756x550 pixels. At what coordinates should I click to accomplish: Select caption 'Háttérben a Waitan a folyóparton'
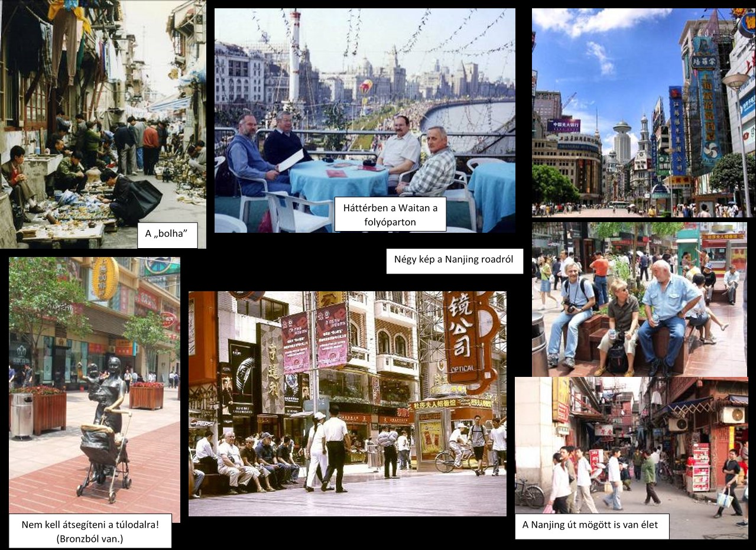[390, 214]
